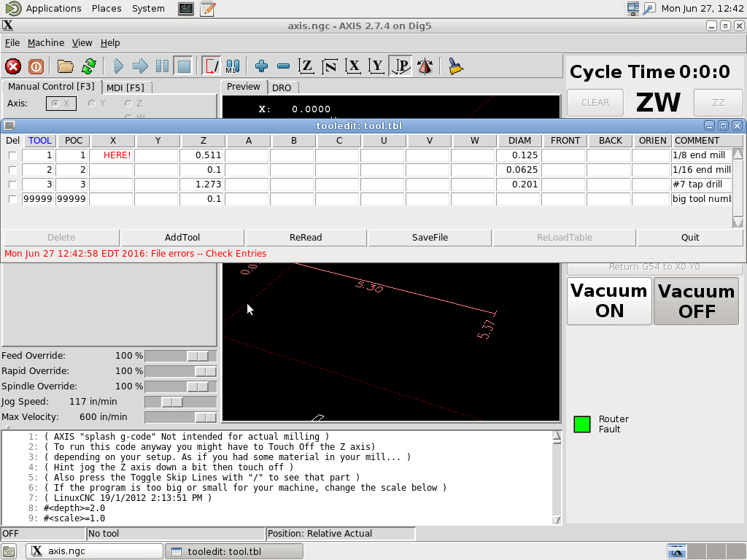Toggle the Skip Lines slash icon

tap(211, 66)
